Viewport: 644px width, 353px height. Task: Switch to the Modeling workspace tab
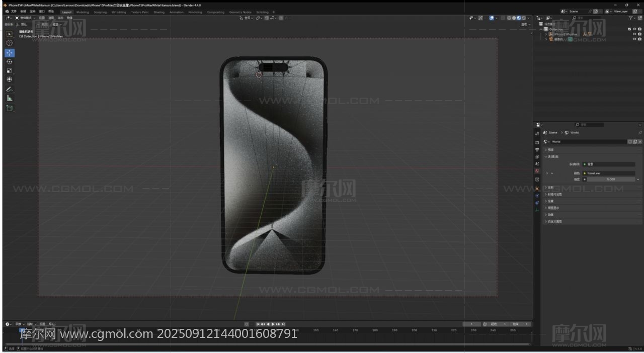click(83, 12)
